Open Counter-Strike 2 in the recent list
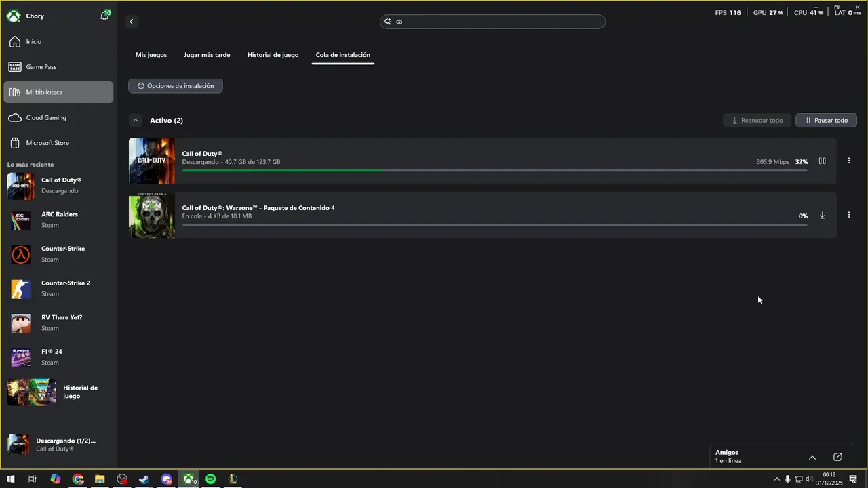 point(58,289)
